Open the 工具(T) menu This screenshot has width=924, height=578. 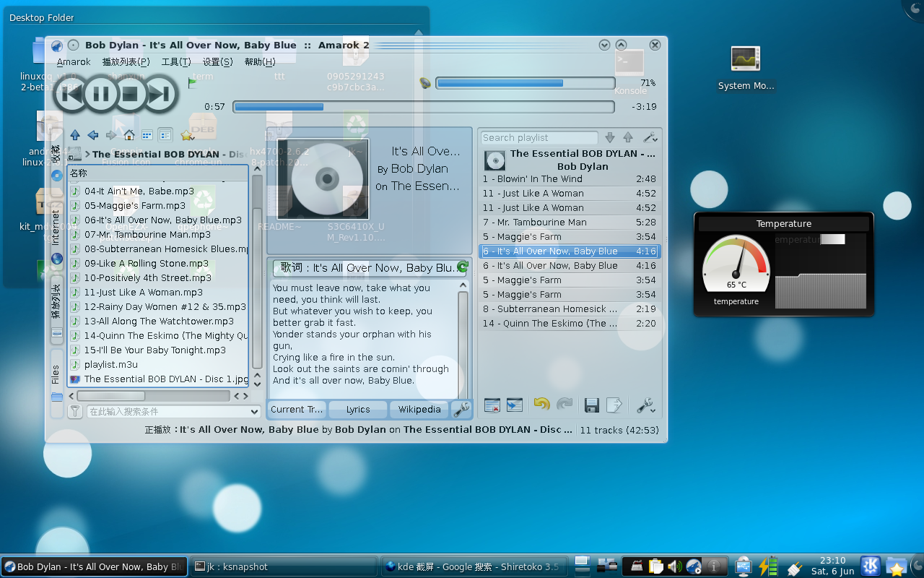pos(176,61)
